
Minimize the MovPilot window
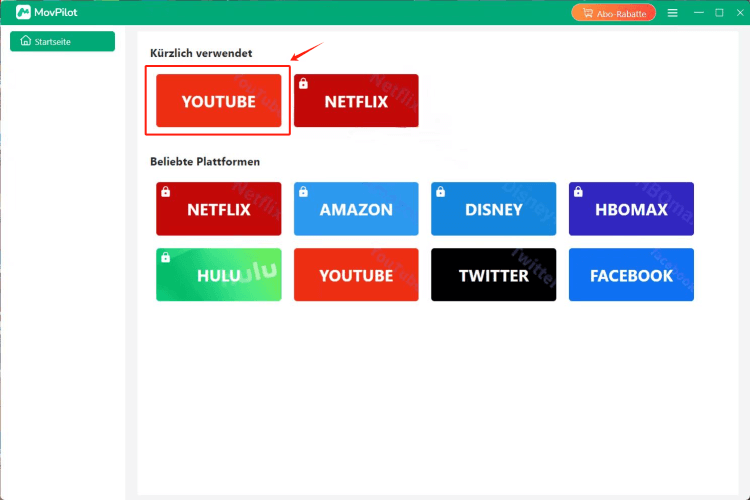(x=699, y=12)
